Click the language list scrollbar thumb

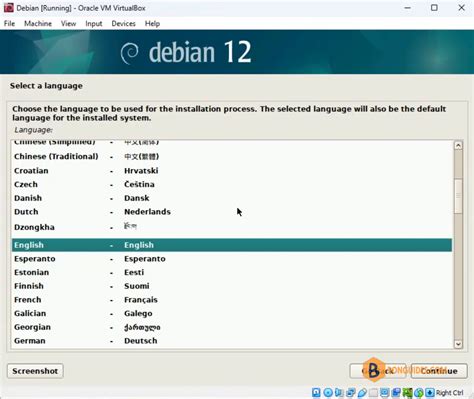458,196
